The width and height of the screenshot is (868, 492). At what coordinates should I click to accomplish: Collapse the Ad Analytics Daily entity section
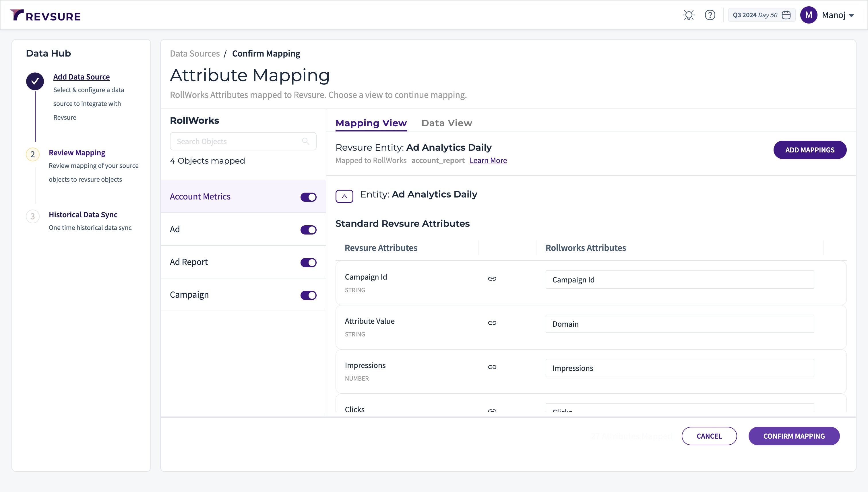pos(344,196)
